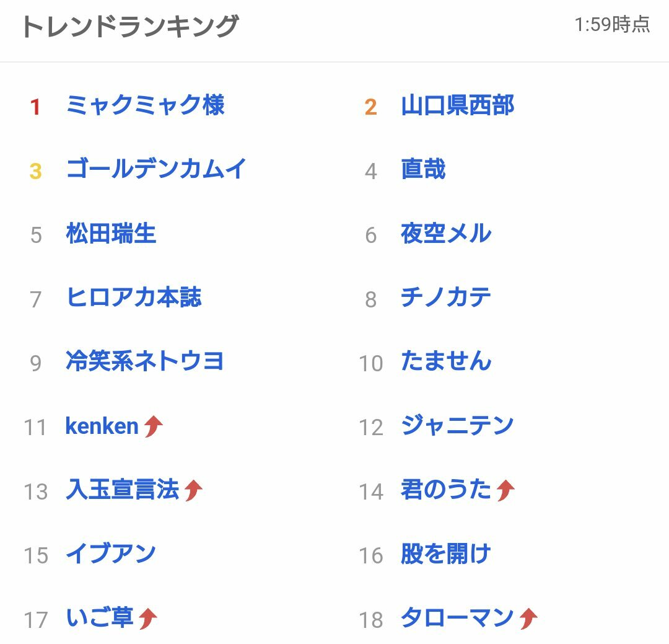Click the トレンドランキング heading

(131, 26)
